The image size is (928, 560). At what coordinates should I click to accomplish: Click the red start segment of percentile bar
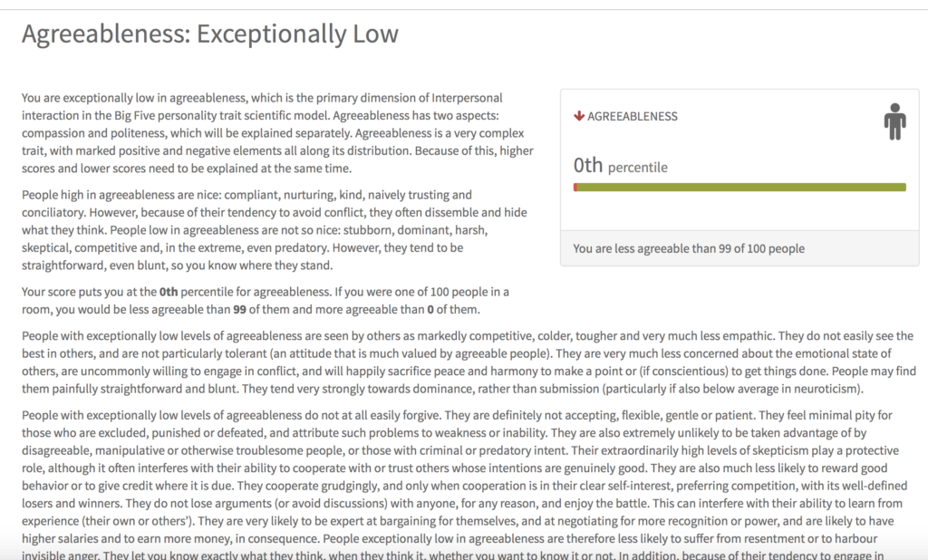[x=575, y=187]
